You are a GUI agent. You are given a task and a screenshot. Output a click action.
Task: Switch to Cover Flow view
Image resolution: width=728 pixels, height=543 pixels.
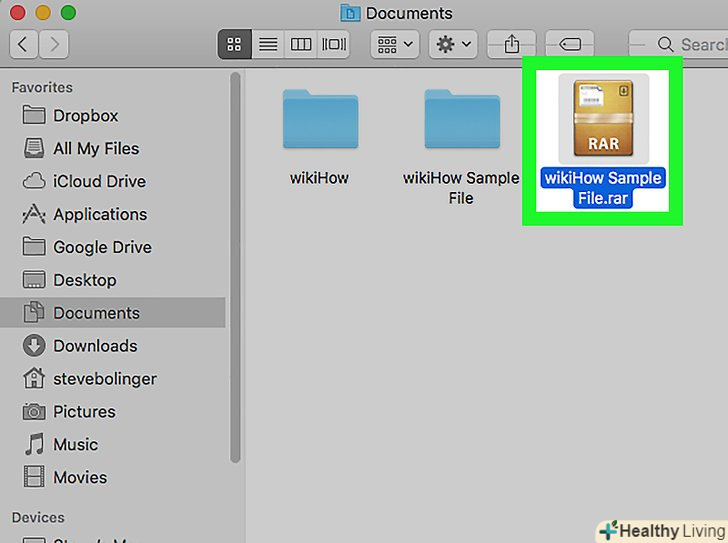click(x=333, y=45)
